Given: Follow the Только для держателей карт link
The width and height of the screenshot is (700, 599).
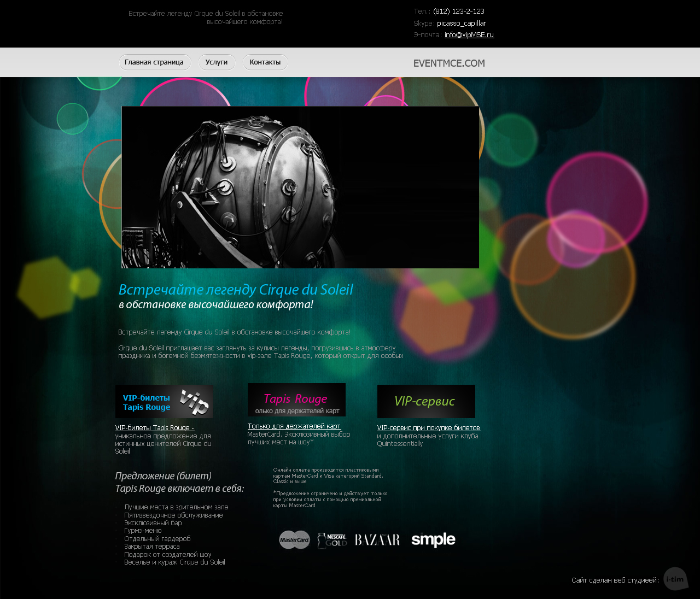Looking at the screenshot, I should pyautogui.click(x=294, y=426).
